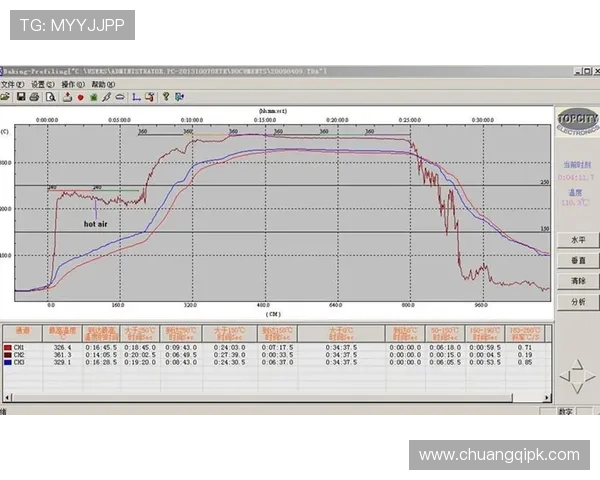Open help with the question mark icon
The image size is (600, 480).
[166, 96]
